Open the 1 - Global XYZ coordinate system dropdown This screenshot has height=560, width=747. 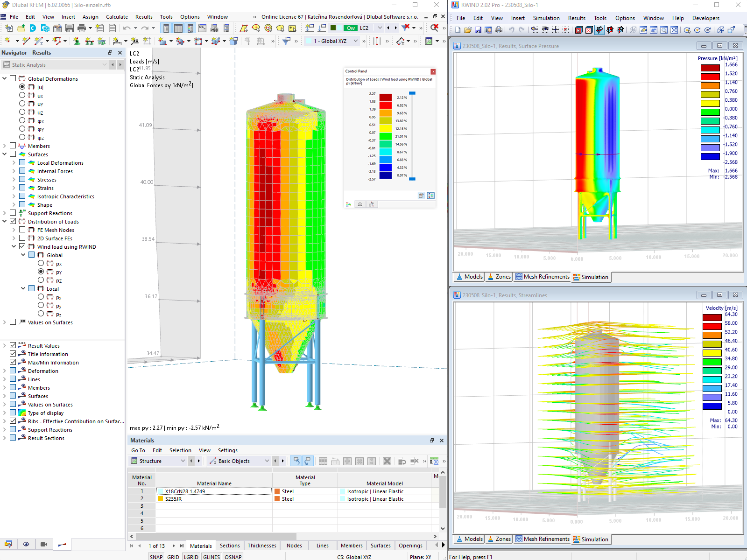356,41
